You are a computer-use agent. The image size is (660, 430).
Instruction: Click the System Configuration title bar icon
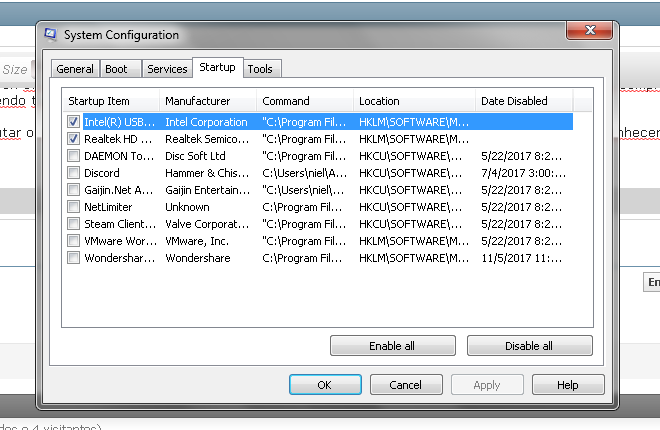click(50, 35)
